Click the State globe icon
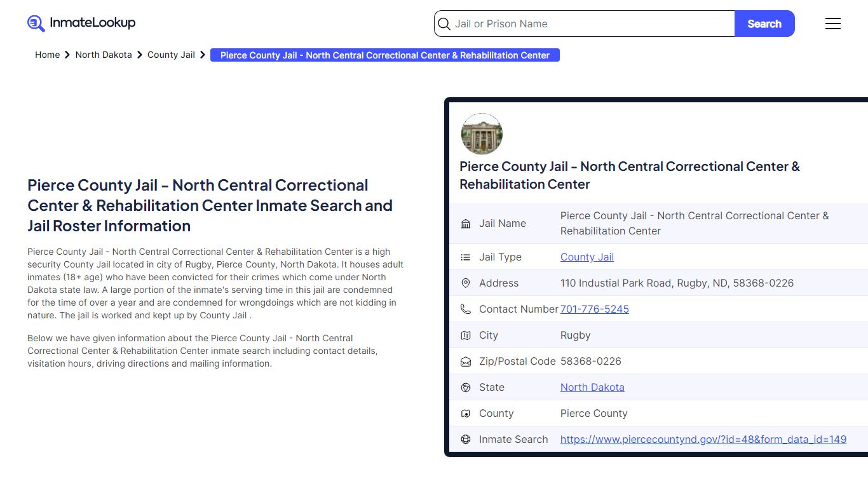Viewport: 868px width, 488px height. pyautogui.click(x=466, y=388)
